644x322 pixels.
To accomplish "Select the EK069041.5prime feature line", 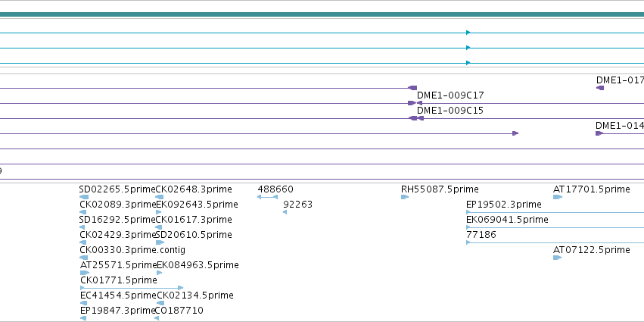I will click(555, 227).
